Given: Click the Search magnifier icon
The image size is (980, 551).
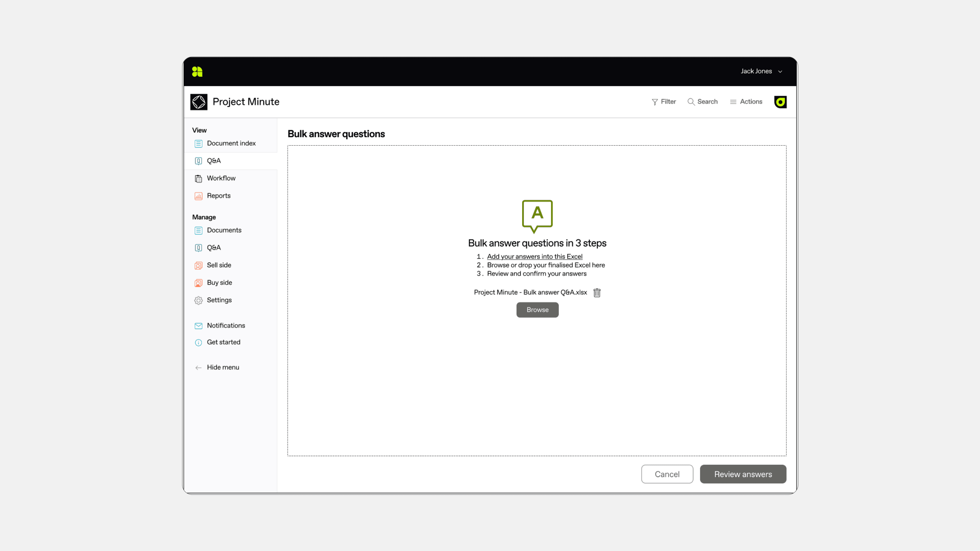Looking at the screenshot, I should point(691,102).
